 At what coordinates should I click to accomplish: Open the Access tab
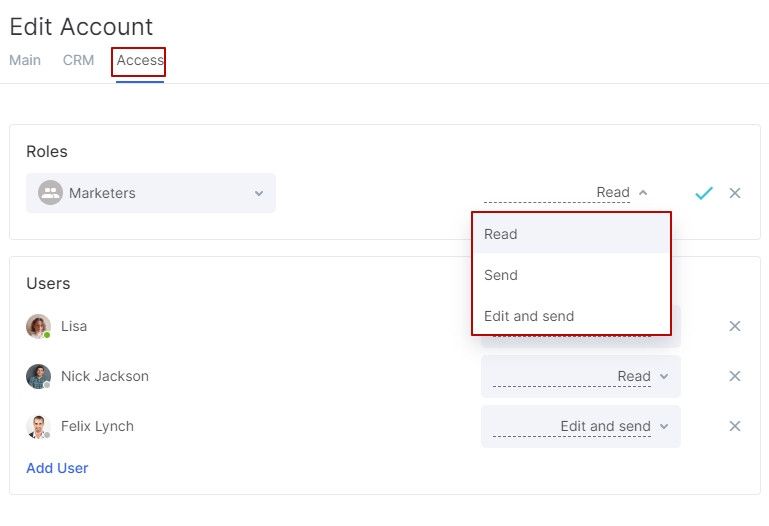click(x=140, y=60)
